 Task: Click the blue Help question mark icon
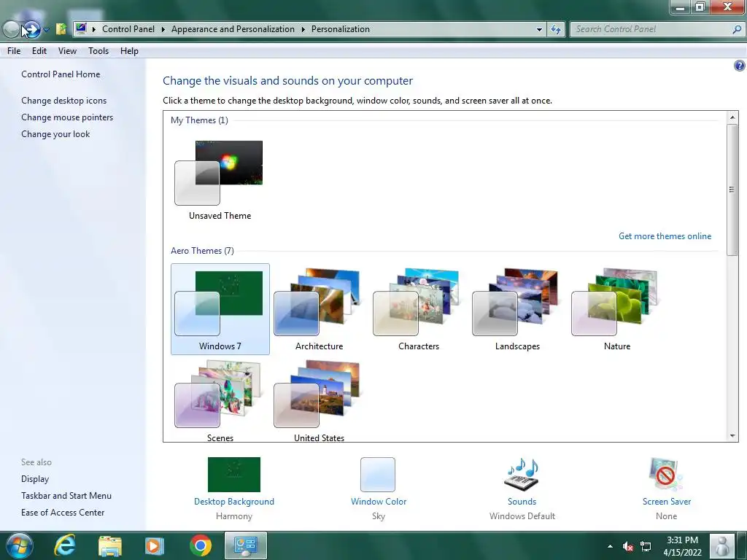740,66
